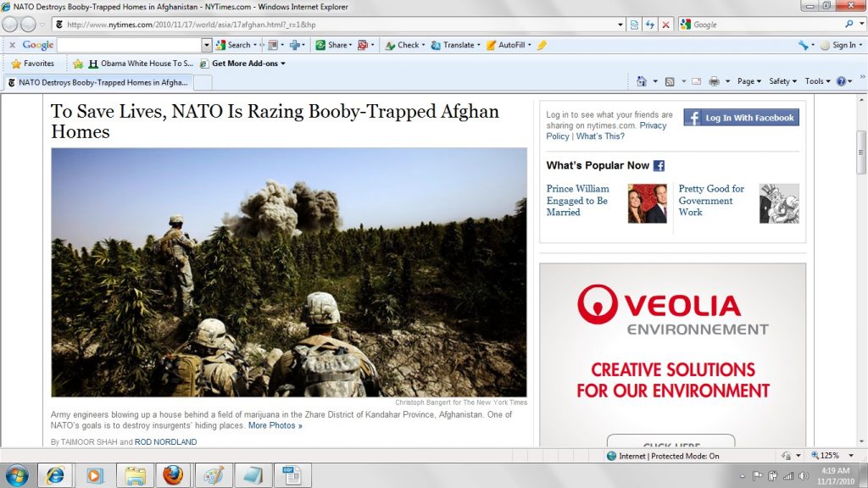Open the Page menu

pos(748,81)
